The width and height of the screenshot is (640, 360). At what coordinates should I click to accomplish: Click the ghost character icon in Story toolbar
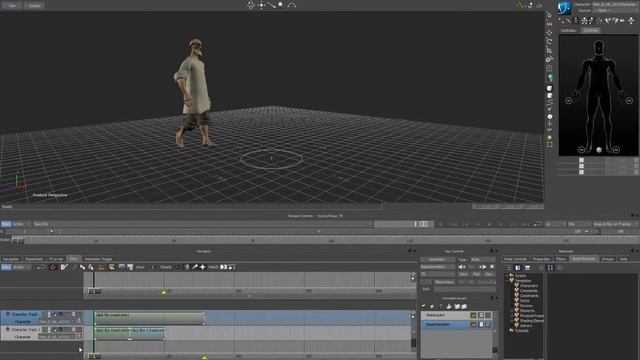tap(187, 267)
